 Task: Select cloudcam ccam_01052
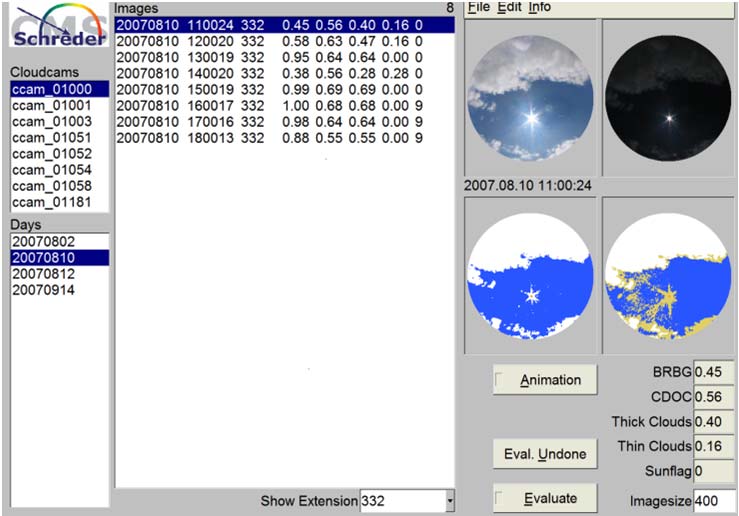tap(52, 154)
